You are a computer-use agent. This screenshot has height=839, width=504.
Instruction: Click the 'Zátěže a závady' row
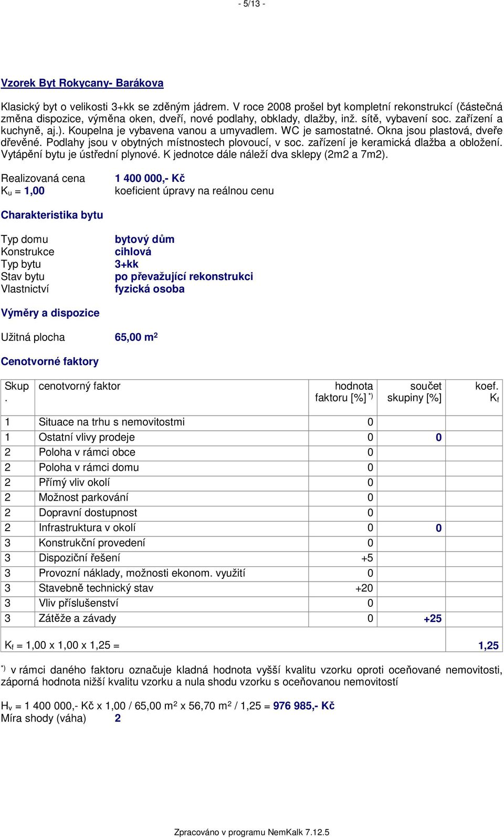tap(251, 618)
